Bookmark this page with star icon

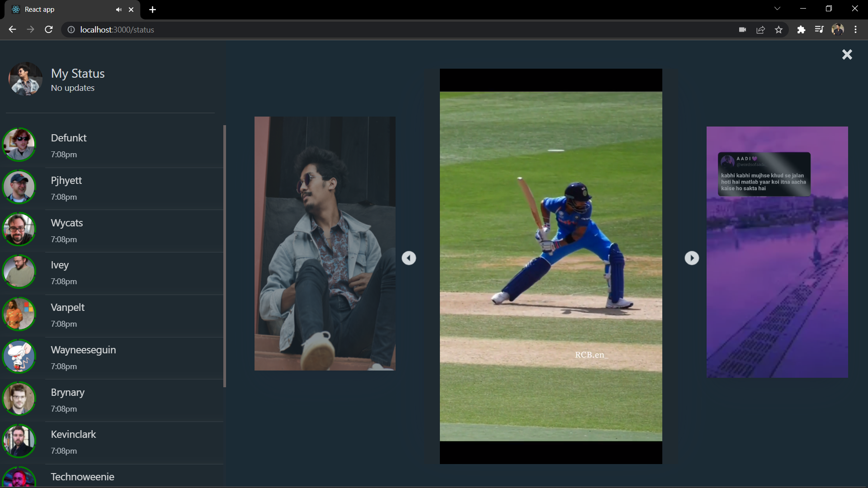pos(778,30)
